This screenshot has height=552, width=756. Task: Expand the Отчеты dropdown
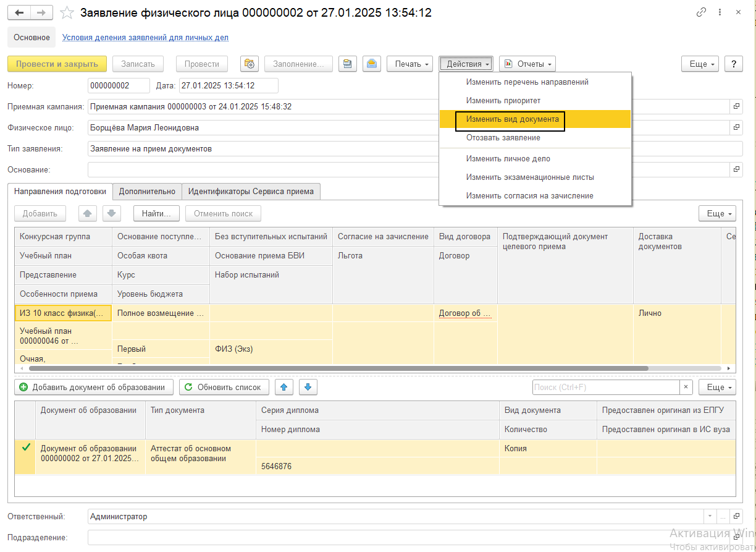click(527, 64)
